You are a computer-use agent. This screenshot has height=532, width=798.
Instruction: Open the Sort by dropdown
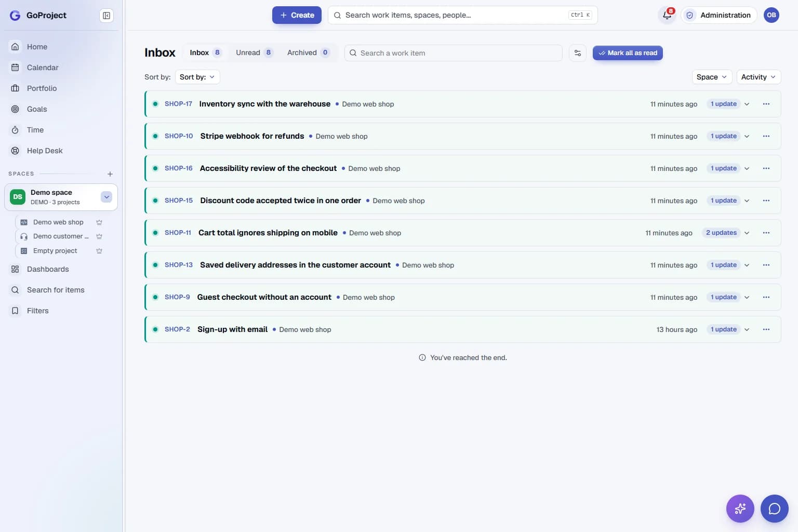coord(197,77)
